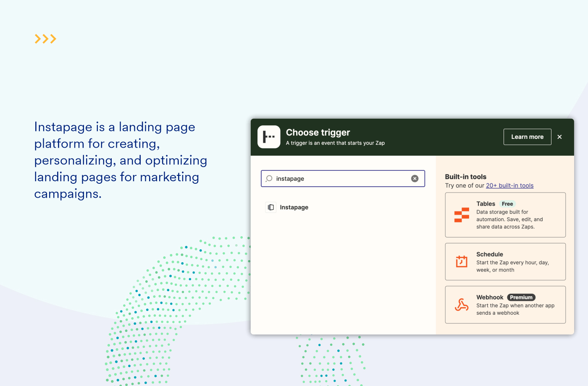
Task: Click the Built-in tools heading
Action: [x=466, y=177]
